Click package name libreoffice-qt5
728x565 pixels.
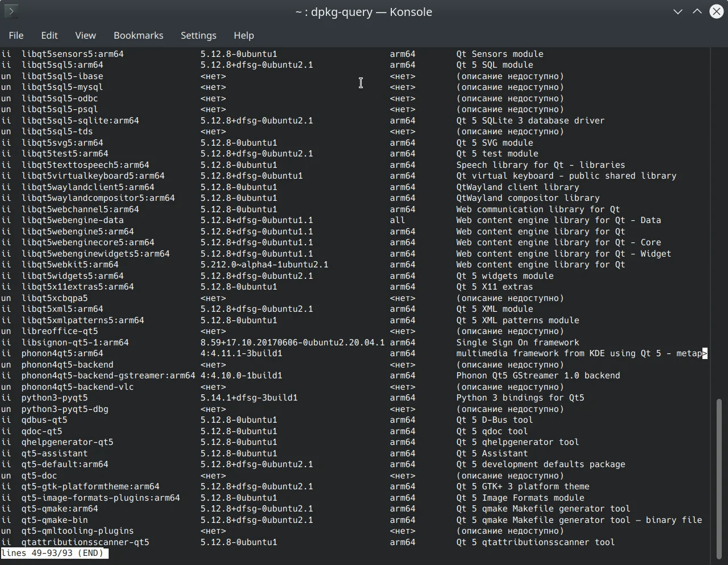point(60,331)
